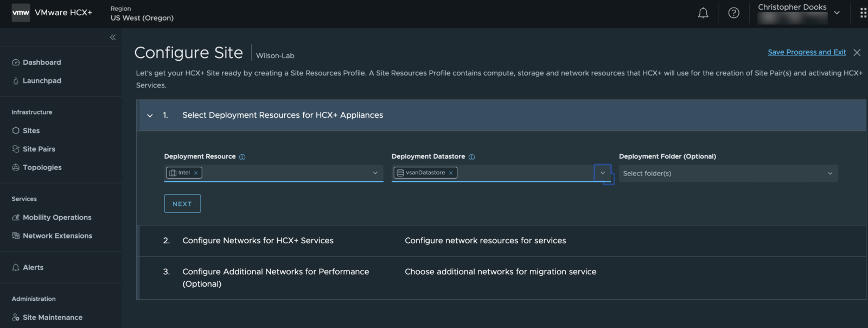Click the Deployment Folder (Optional) label

[667, 156]
